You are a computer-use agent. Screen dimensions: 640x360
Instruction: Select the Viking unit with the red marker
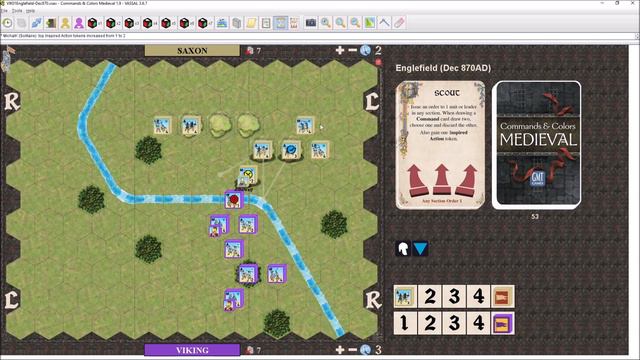coord(234,200)
